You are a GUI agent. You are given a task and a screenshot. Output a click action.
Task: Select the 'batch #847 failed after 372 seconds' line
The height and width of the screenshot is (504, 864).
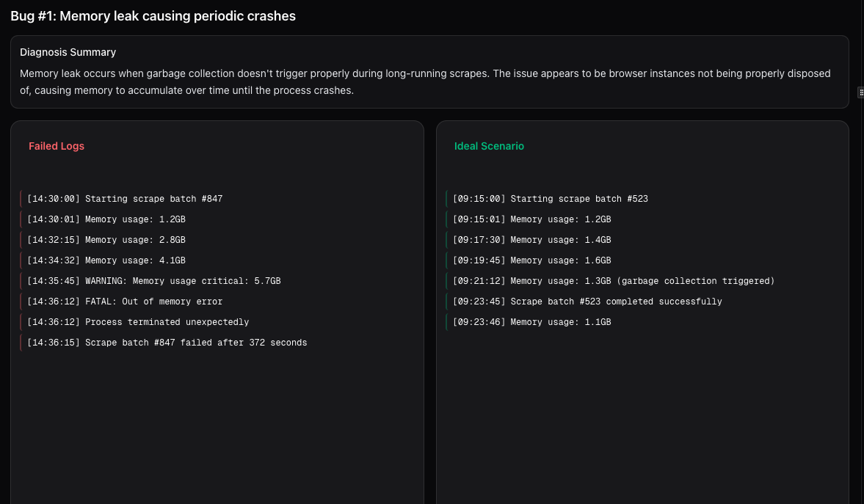tap(167, 343)
